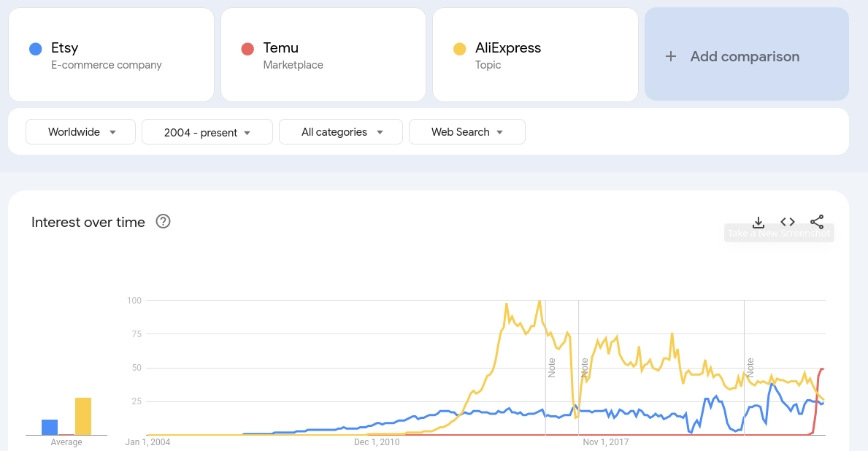868x451 pixels.
Task: Open the All categories dropdown
Action: (341, 132)
